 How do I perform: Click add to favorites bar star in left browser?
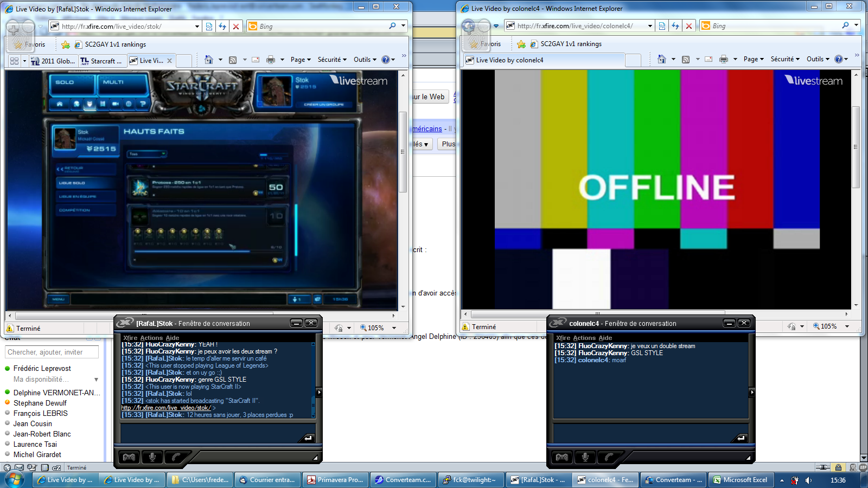point(66,44)
